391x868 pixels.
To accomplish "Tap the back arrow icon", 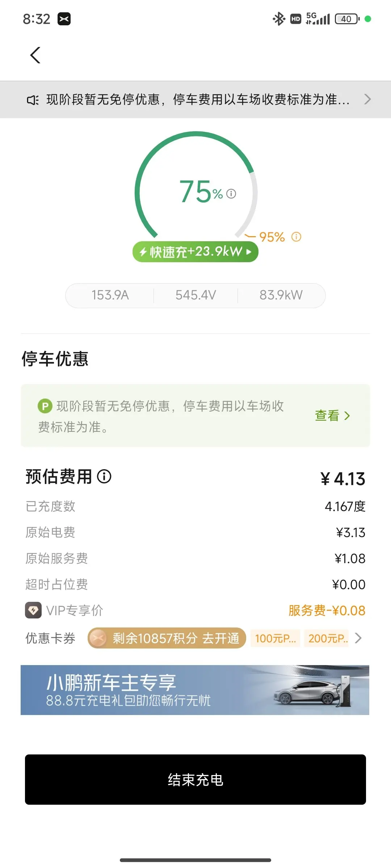I will [35, 55].
